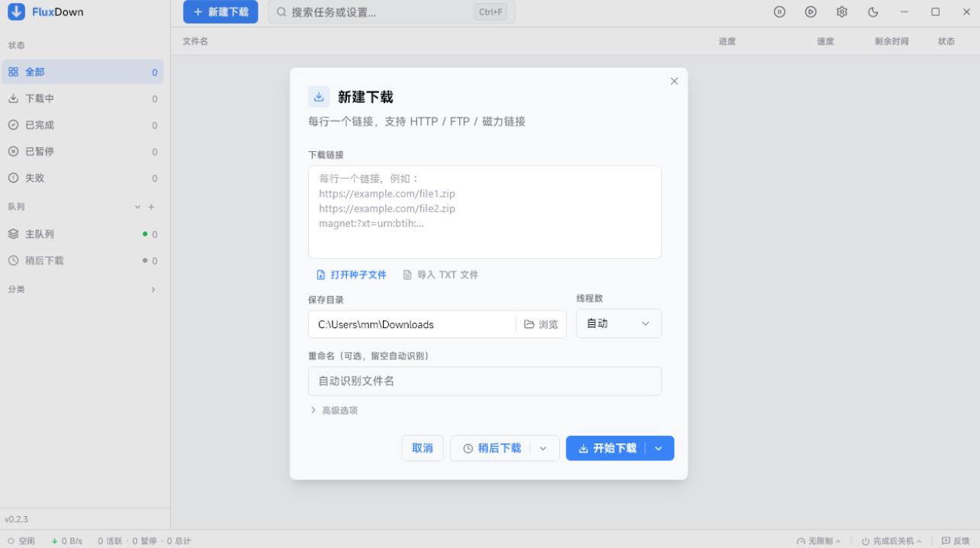Screen dimensions: 980x548
Task: Select 已暂停 in the sidebar
Action: click(82, 151)
